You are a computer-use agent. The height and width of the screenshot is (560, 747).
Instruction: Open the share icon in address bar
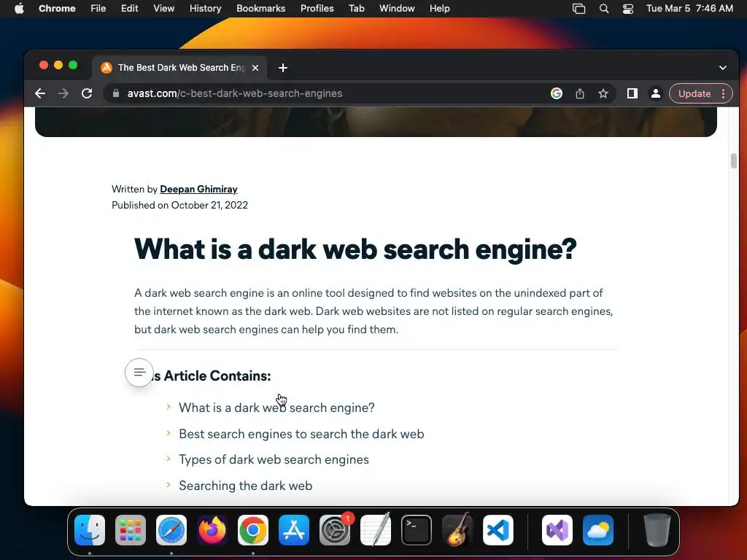point(580,93)
